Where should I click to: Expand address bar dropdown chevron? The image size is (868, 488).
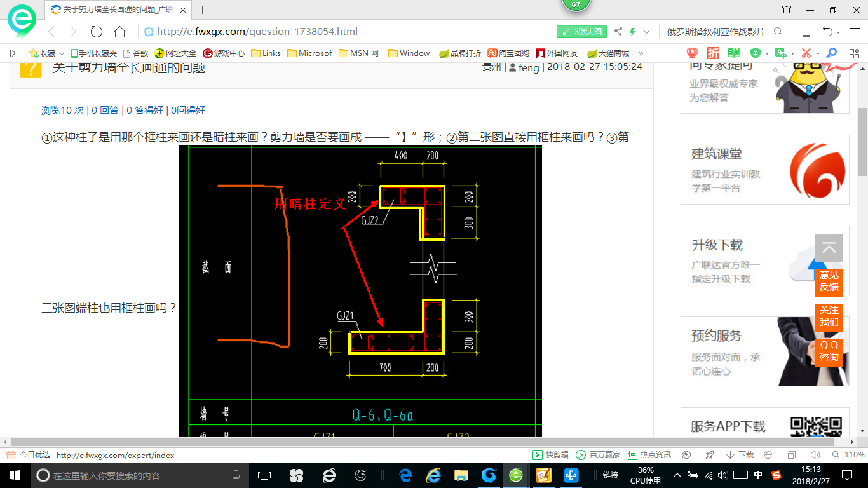[647, 32]
